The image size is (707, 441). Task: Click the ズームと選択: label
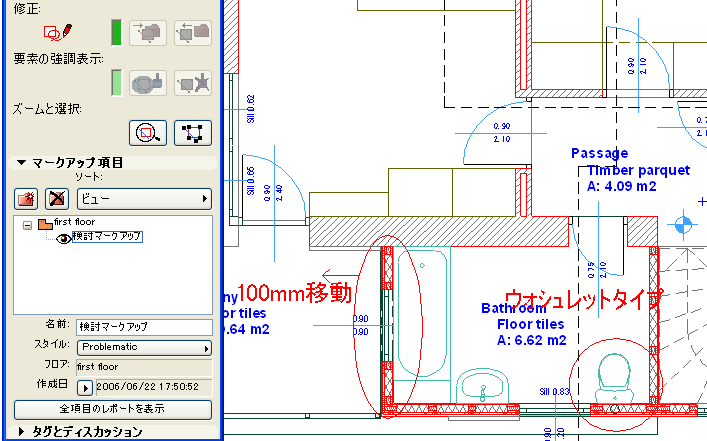tap(47, 109)
